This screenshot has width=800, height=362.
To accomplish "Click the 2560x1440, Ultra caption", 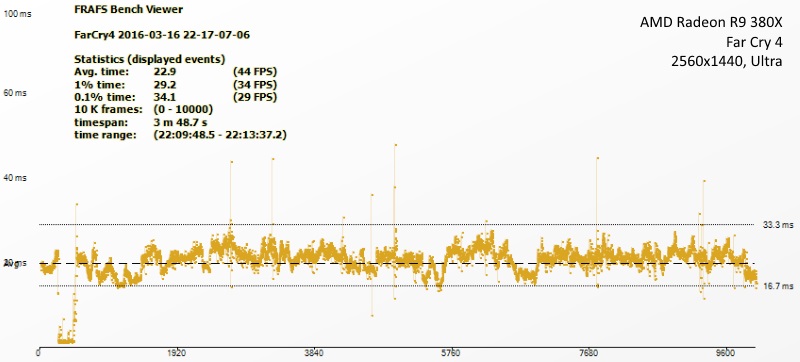I will (727, 61).
